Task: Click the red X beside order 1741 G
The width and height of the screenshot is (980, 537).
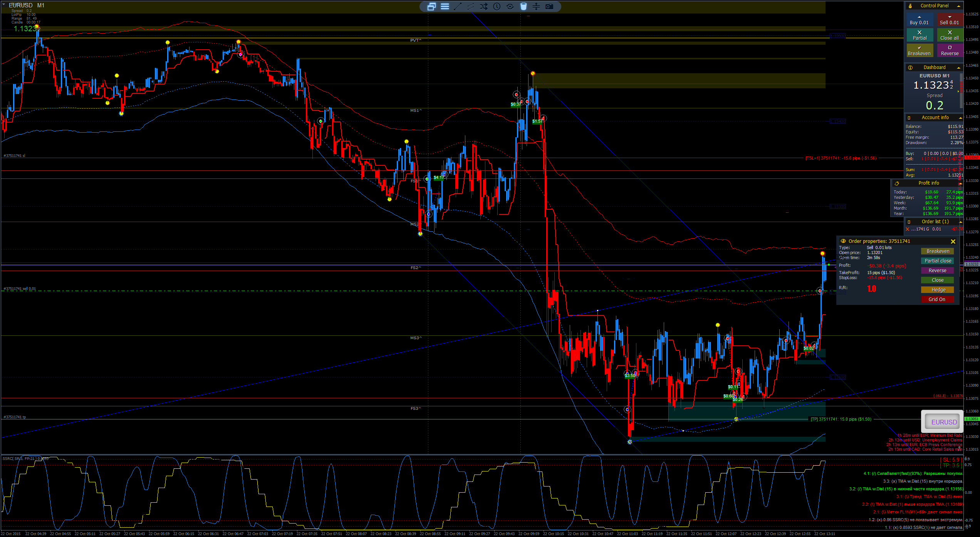Action: 907,229
